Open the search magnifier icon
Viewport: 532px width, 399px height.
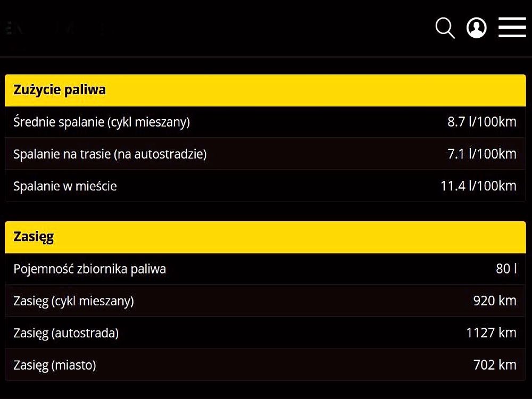445,28
